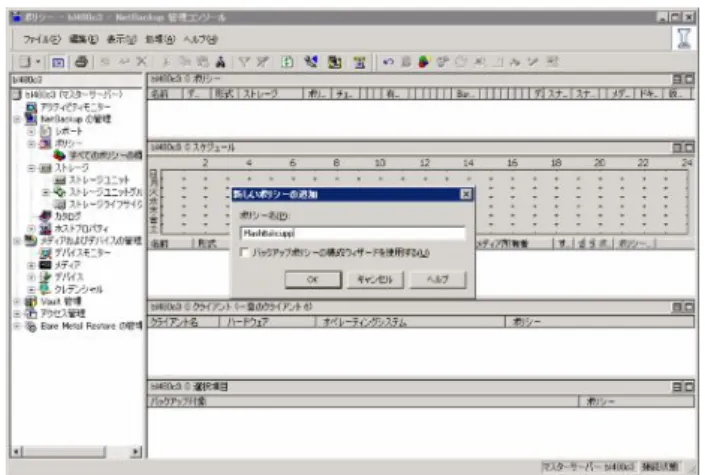Open the 処理 menu

[x=160, y=40]
